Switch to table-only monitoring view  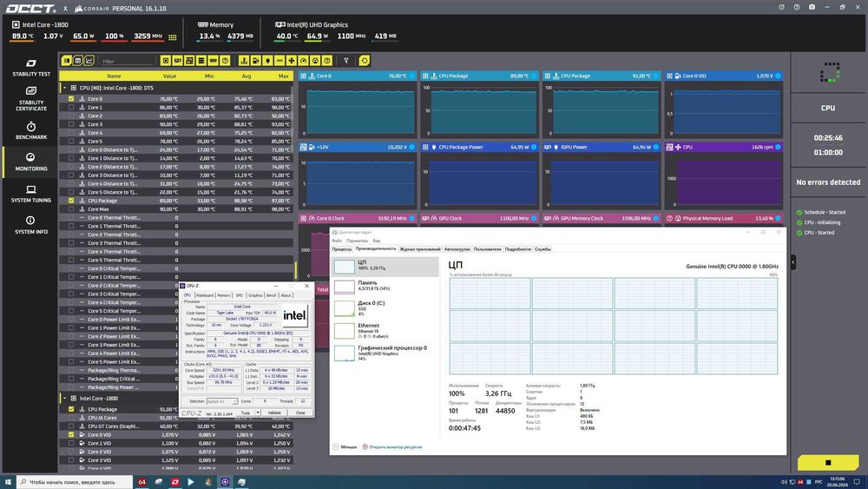[78, 60]
